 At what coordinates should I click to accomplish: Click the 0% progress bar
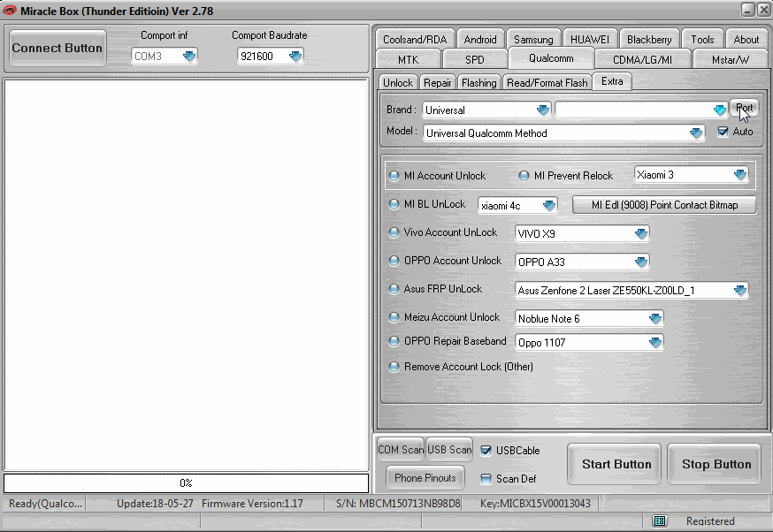186,483
